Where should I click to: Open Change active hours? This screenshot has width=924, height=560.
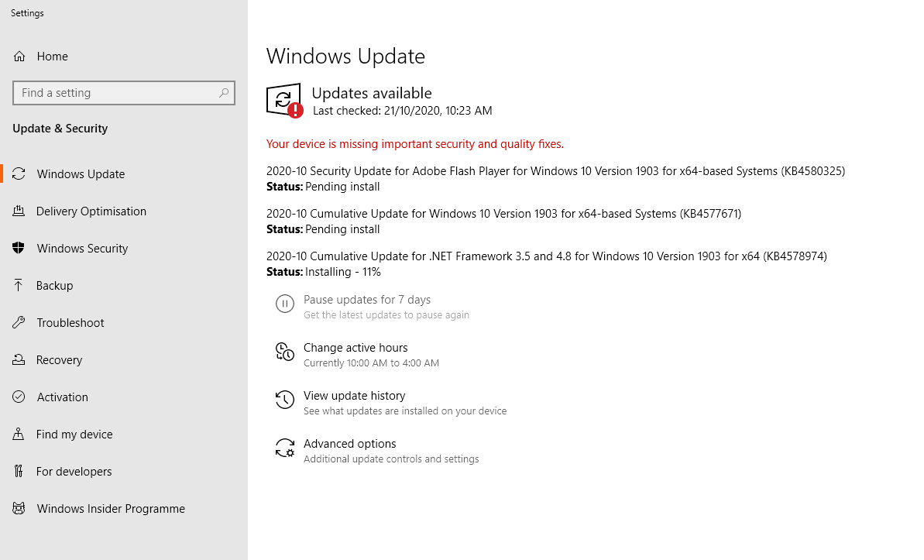[x=356, y=348]
